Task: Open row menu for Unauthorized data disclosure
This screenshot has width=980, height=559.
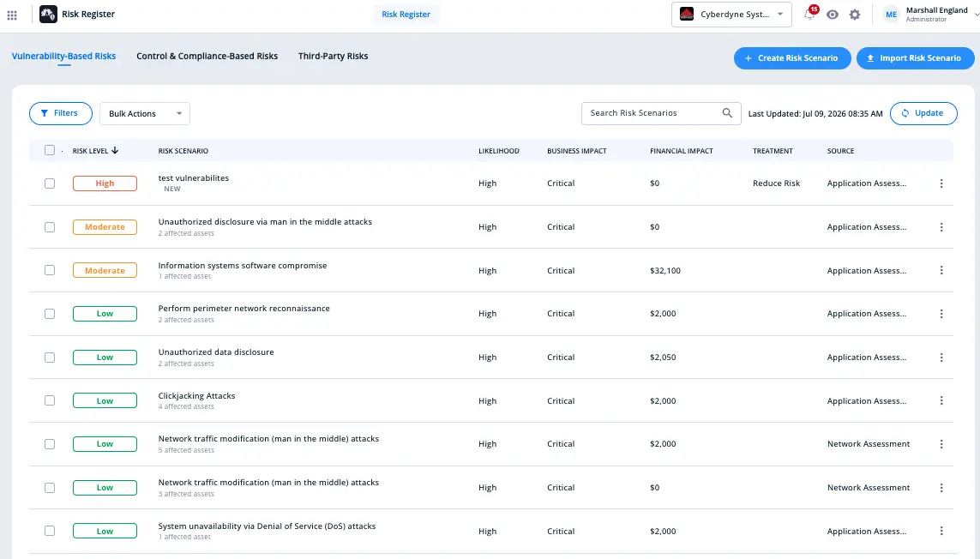Action: click(x=941, y=357)
